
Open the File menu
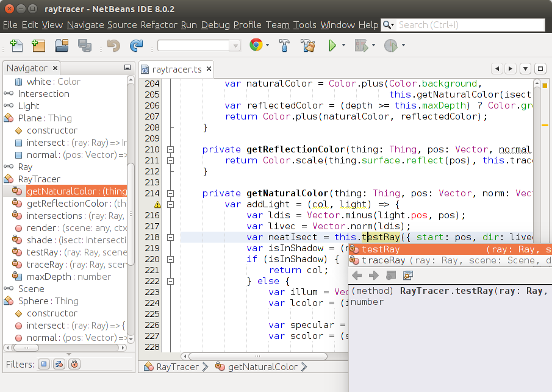click(10, 24)
